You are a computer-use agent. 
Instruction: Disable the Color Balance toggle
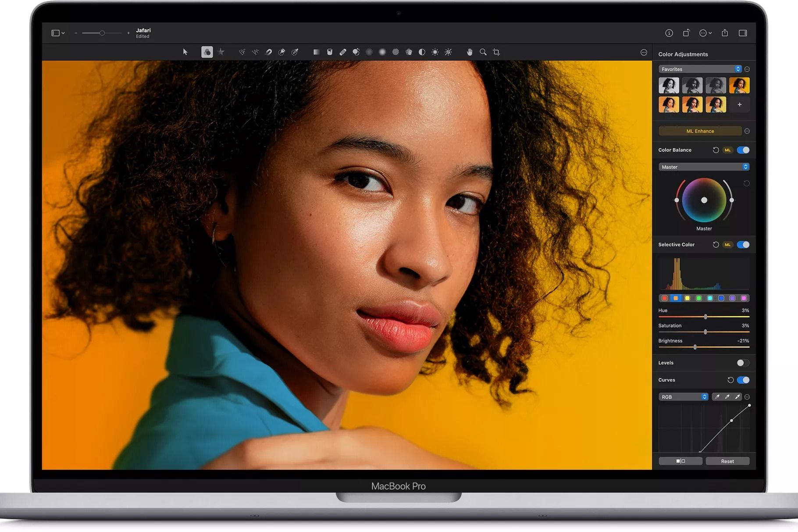tap(743, 150)
